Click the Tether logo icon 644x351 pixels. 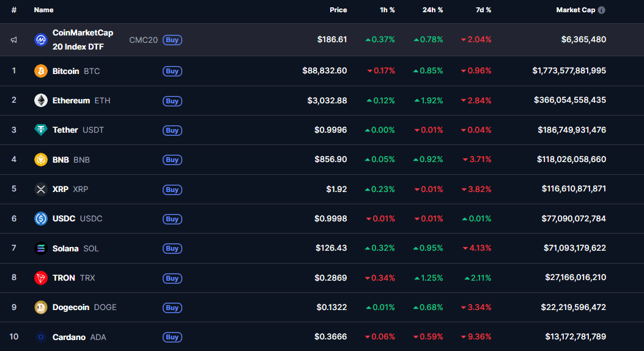click(x=41, y=130)
